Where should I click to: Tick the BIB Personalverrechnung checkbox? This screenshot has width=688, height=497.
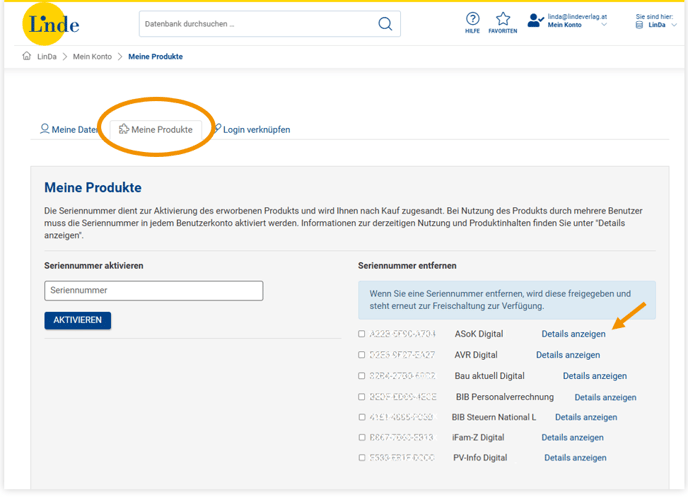click(x=362, y=397)
